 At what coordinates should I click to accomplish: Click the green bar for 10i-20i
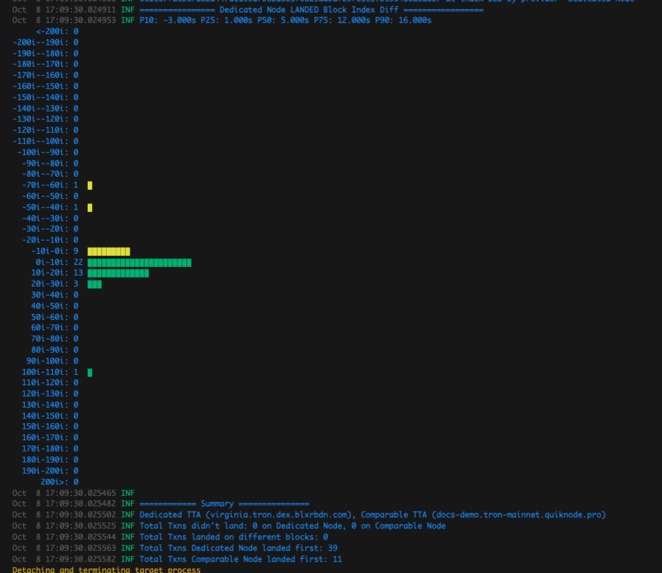coord(118,274)
